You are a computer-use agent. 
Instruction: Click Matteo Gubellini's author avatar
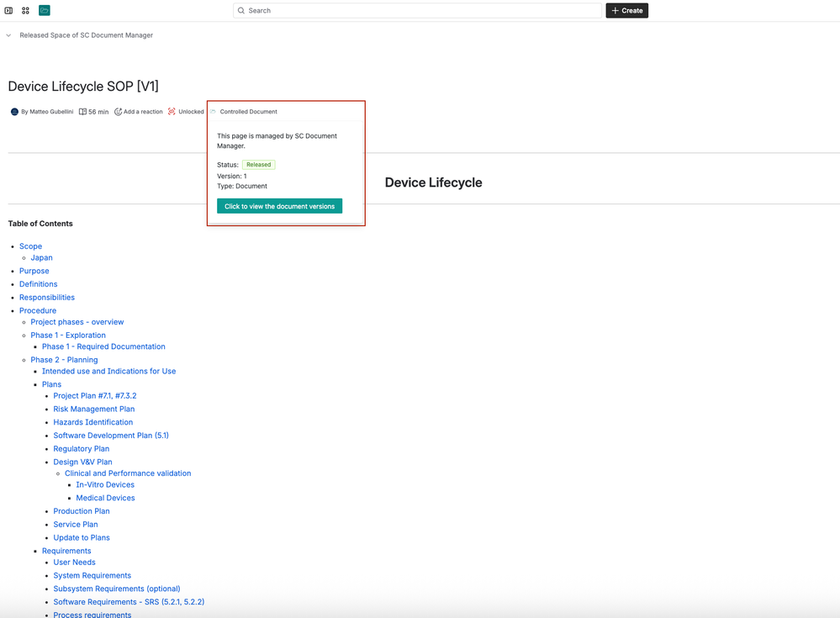tap(14, 112)
